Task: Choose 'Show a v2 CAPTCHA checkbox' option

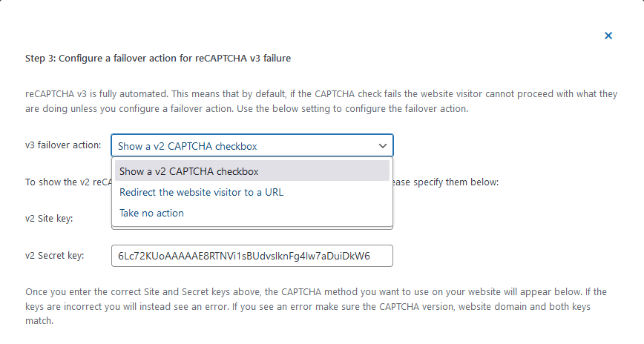Action: point(252,171)
